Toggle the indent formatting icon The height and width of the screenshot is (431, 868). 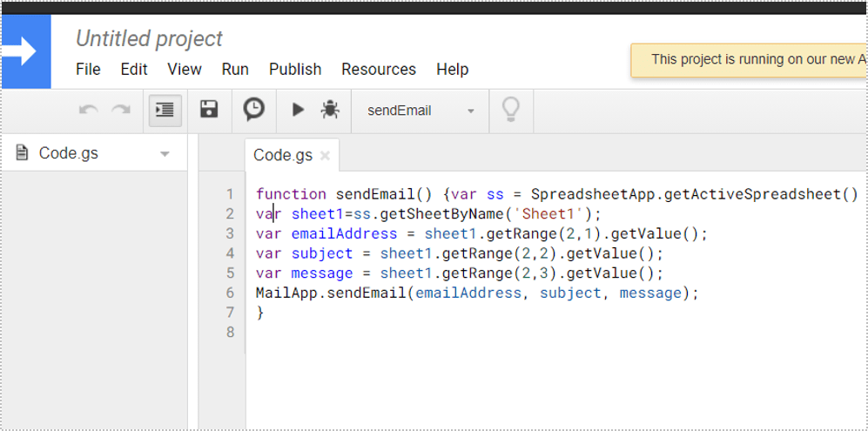(165, 110)
